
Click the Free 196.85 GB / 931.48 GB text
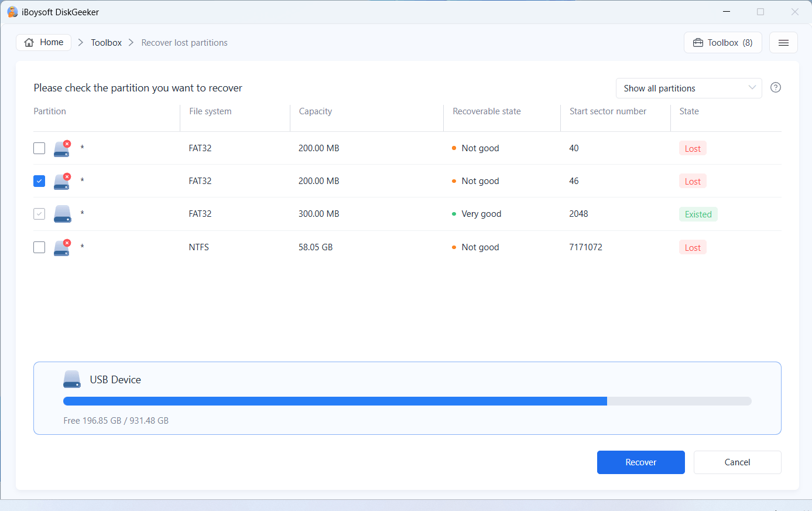pyautogui.click(x=116, y=421)
